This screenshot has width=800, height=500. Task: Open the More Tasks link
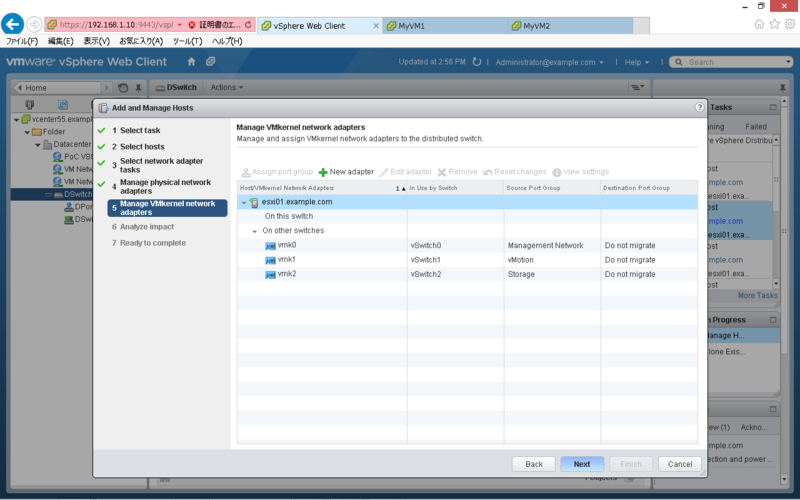[x=757, y=295]
